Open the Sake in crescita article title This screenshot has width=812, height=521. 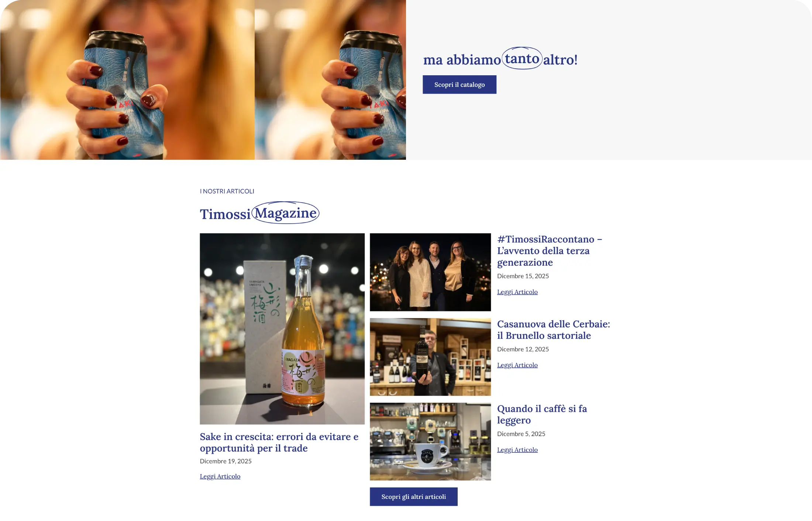tap(279, 442)
